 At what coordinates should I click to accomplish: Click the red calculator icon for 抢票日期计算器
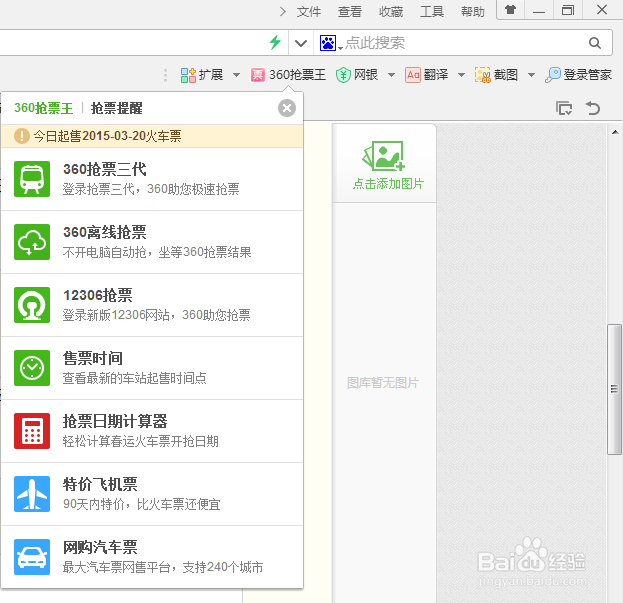32,431
